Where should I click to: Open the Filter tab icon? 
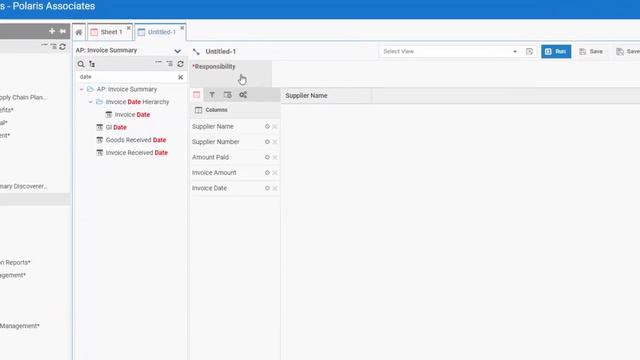pos(212,95)
